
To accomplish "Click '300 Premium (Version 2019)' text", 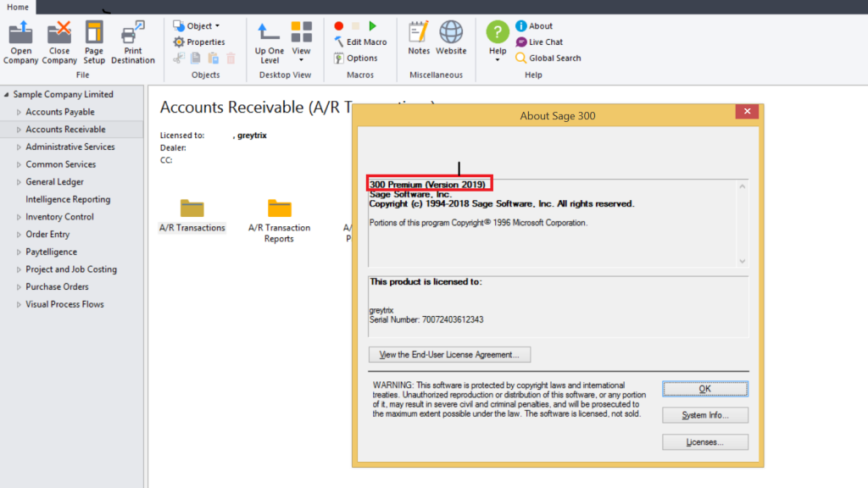I will pyautogui.click(x=427, y=184).
